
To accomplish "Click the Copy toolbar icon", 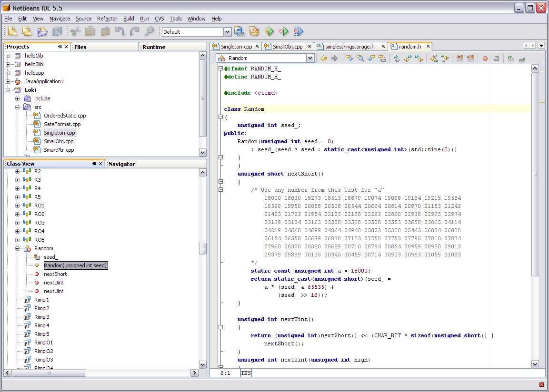I will [90, 31].
